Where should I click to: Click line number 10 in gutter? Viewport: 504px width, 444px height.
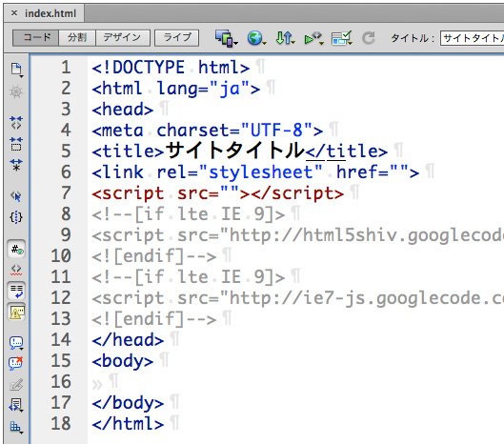point(61,256)
